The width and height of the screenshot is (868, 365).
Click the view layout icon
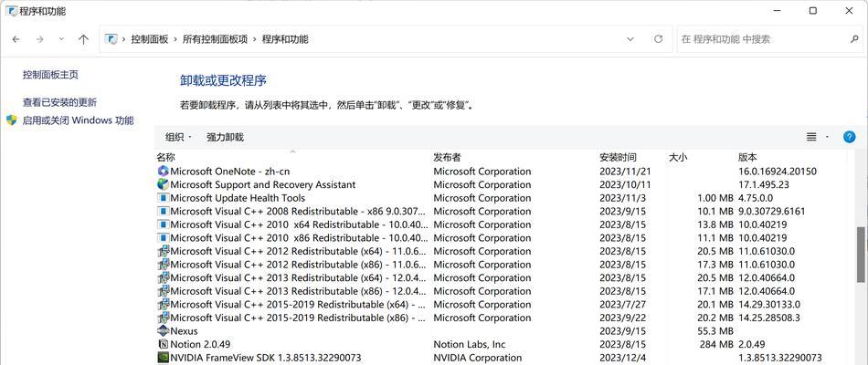click(x=811, y=137)
